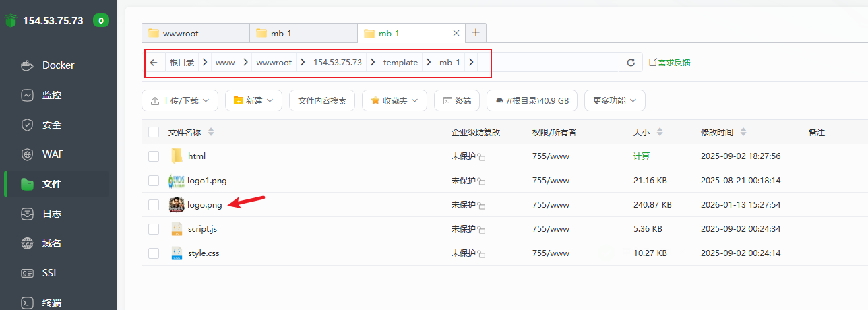
Task: Select the style.css checkbox
Action: point(154,253)
